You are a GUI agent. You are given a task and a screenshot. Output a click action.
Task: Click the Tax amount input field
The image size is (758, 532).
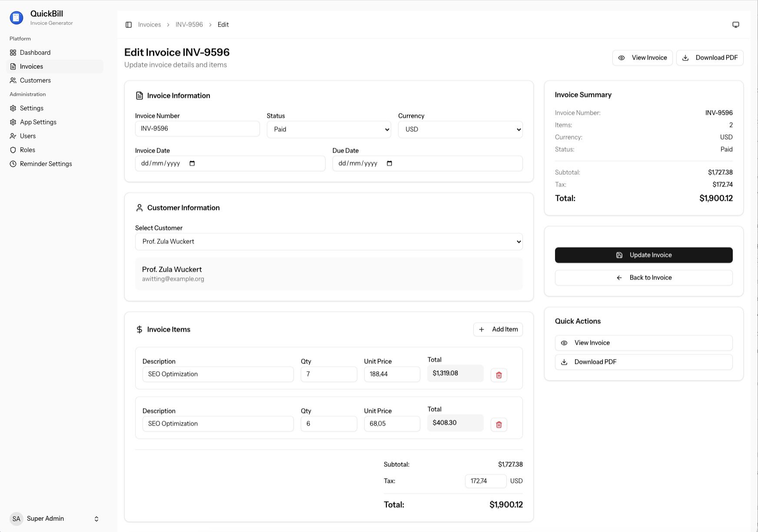click(x=485, y=481)
